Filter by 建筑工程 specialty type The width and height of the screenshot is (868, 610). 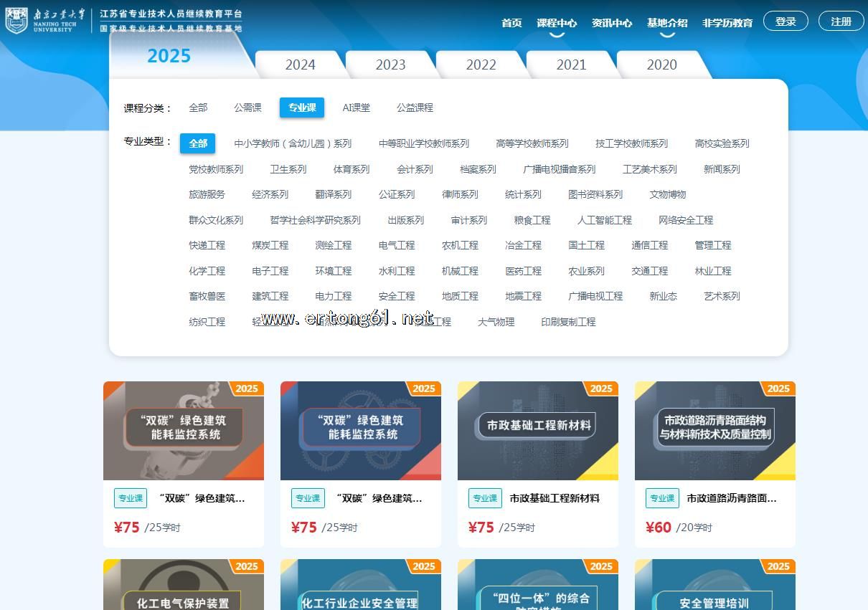point(270,296)
